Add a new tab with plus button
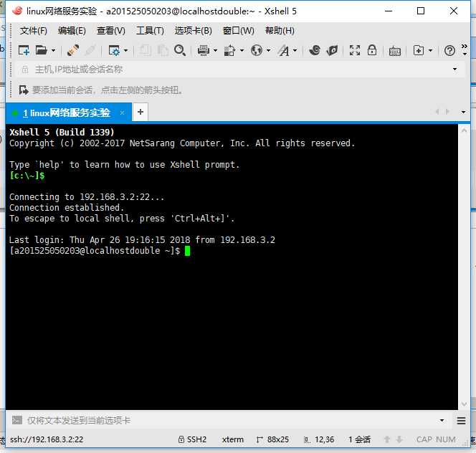 tap(141, 112)
